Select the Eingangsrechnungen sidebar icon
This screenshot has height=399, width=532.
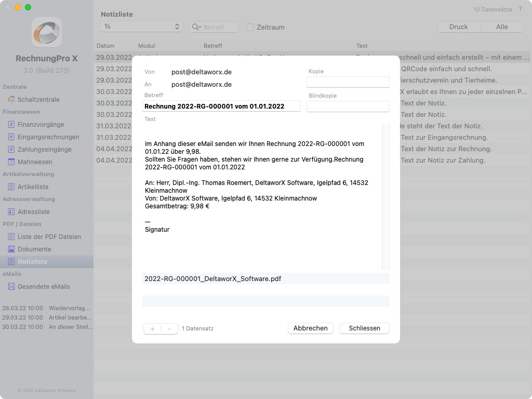11,137
